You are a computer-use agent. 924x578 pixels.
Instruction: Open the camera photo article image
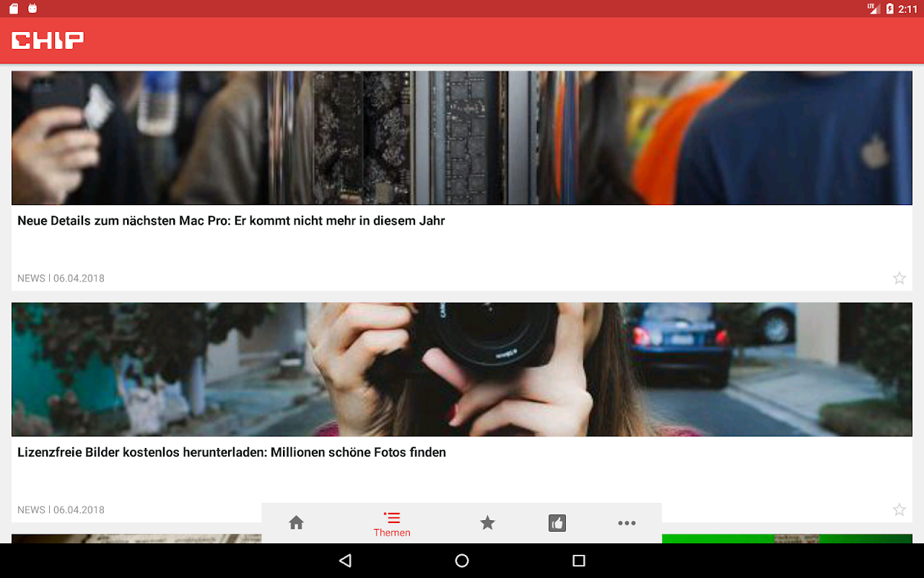[462, 369]
